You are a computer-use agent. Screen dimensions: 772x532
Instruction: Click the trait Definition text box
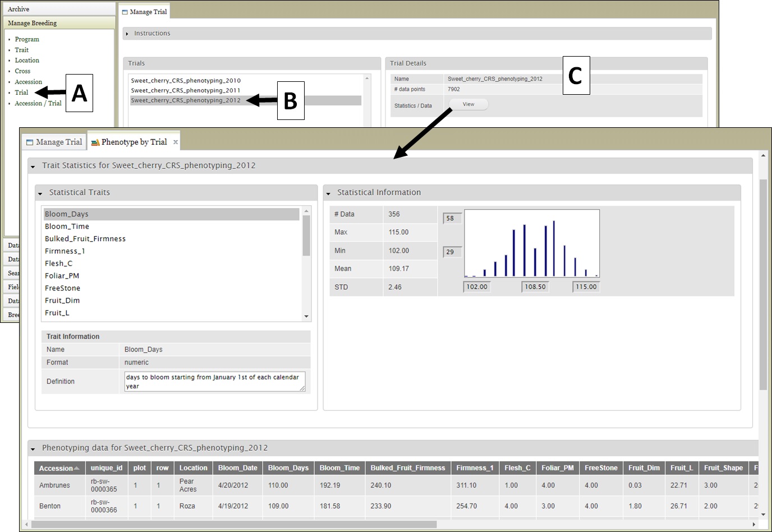(215, 381)
